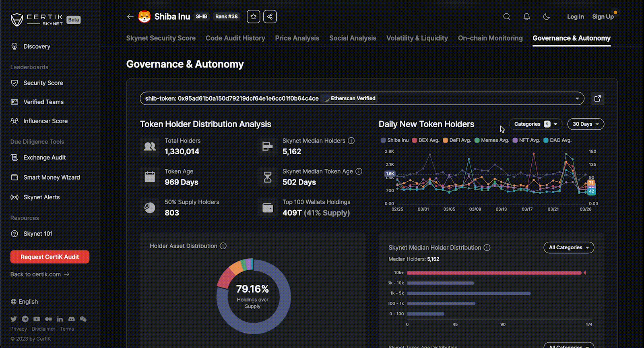This screenshot has height=348, width=644.
Task: Toggle Memes Avg. legend series
Action: point(492,140)
